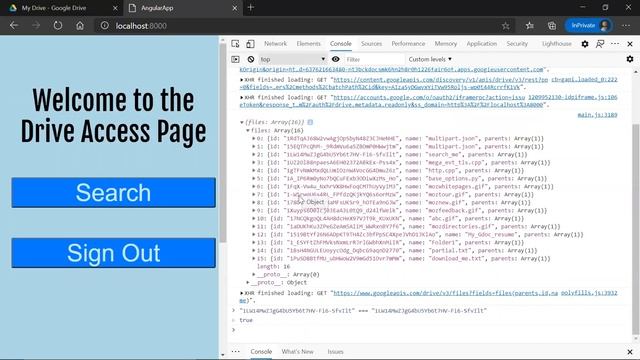
Task: Click the console prompt input line
Action: 433,330
